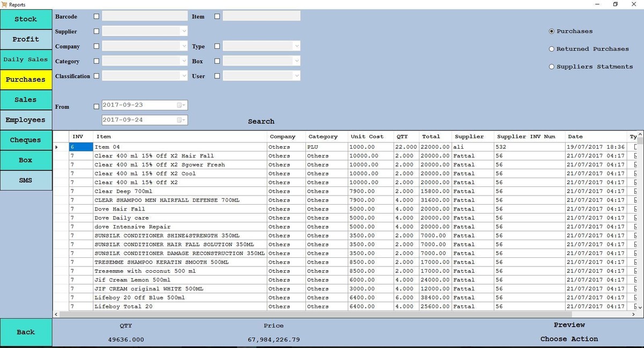Select the Returned Purchases radio option
Viewport: 644px width, 348px height.
(552, 49)
